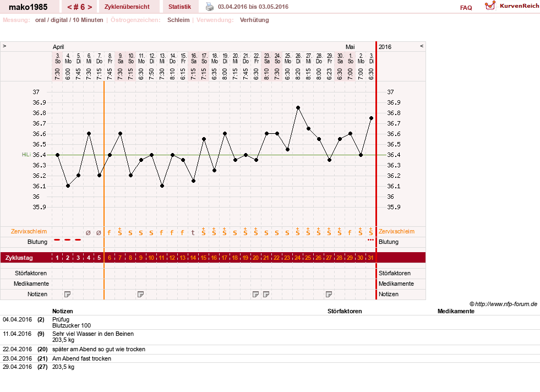Screen dimensions: 540x392
Task: Click the note date 29.04.2016
Action: click(17, 367)
